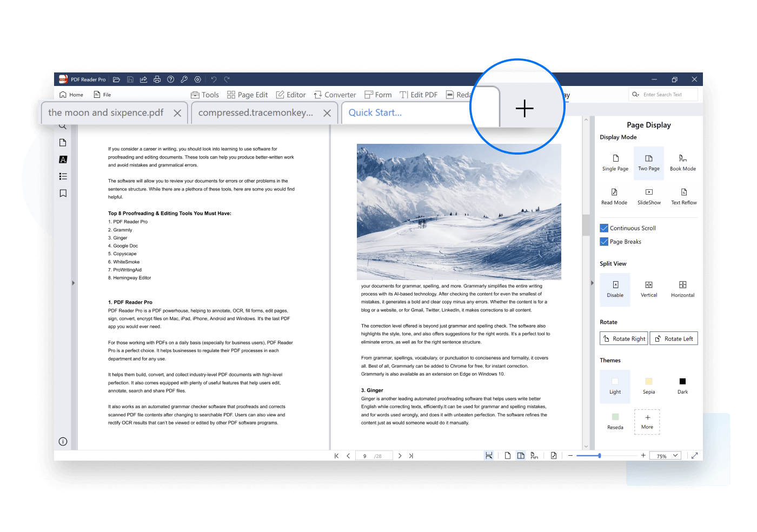757x532 pixels.
Task: Select Book Mode display icon
Action: tap(682, 158)
